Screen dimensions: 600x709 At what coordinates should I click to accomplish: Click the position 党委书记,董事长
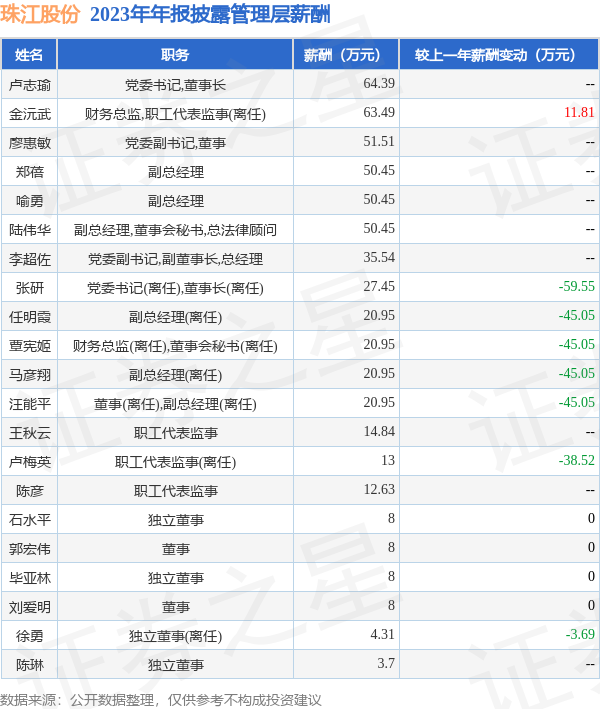pos(175,85)
